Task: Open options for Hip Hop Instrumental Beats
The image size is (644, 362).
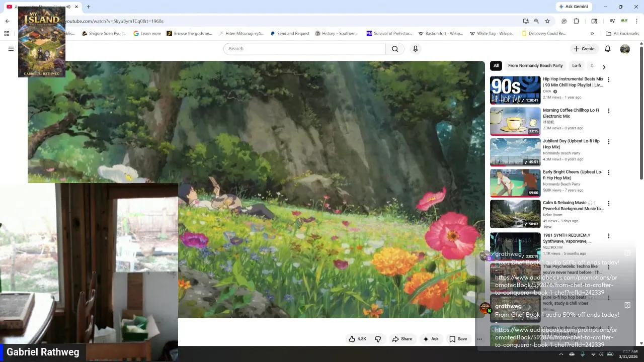Action: pyautogui.click(x=609, y=79)
